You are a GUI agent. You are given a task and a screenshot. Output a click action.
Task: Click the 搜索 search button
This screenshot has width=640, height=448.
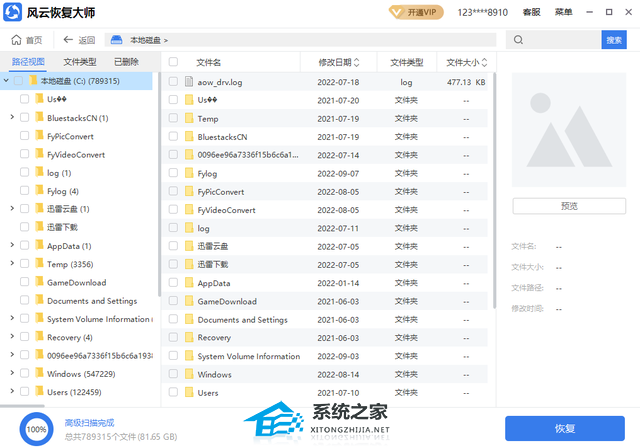614,40
